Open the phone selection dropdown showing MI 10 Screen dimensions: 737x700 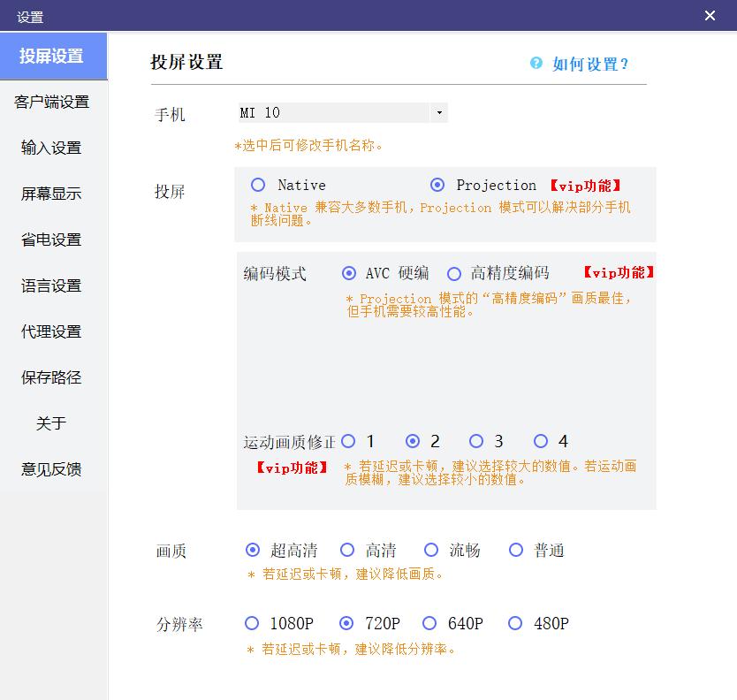point(340,112)
